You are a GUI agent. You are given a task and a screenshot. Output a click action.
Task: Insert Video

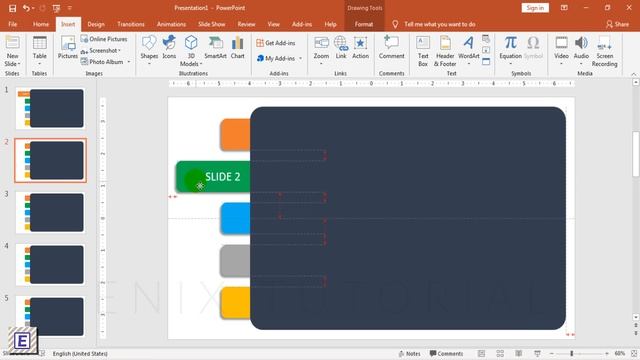(x=561, y=50)
